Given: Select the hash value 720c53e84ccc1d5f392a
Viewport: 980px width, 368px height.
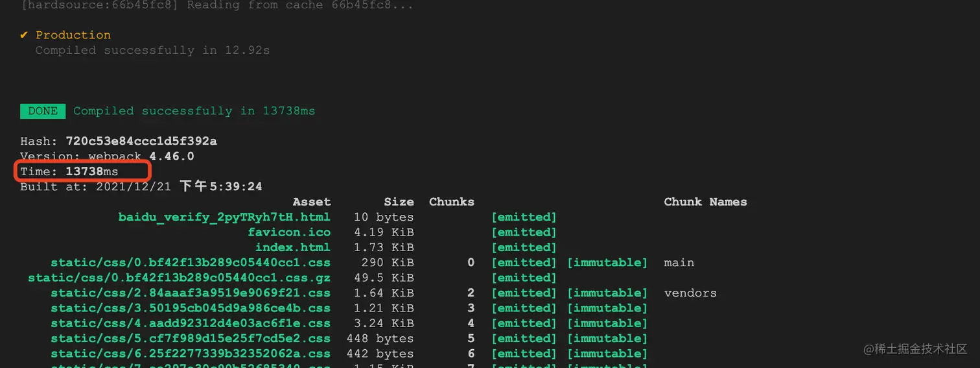Looking at the screenshot, I should (x=141, y=141).
